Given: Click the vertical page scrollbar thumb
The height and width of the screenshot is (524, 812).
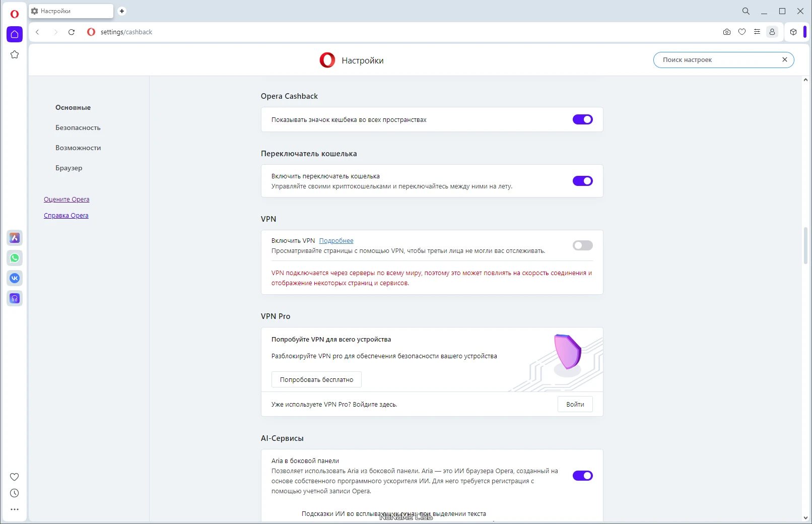Looking at the screenshot, I should click(805, 246).
